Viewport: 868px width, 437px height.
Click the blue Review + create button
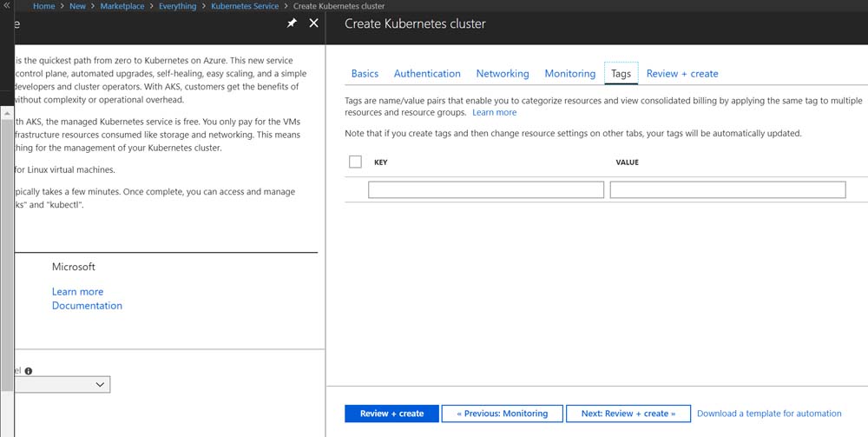(391, 414)
